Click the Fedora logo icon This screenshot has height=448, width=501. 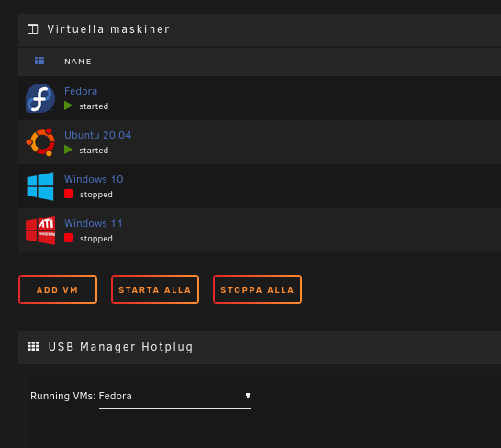coord(40,98)
